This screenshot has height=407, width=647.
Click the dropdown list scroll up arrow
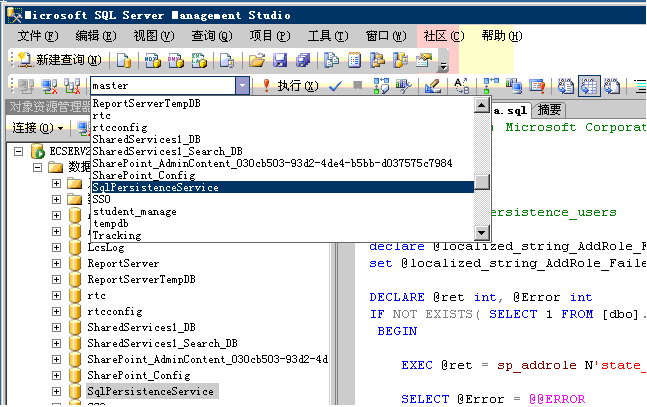482,105
